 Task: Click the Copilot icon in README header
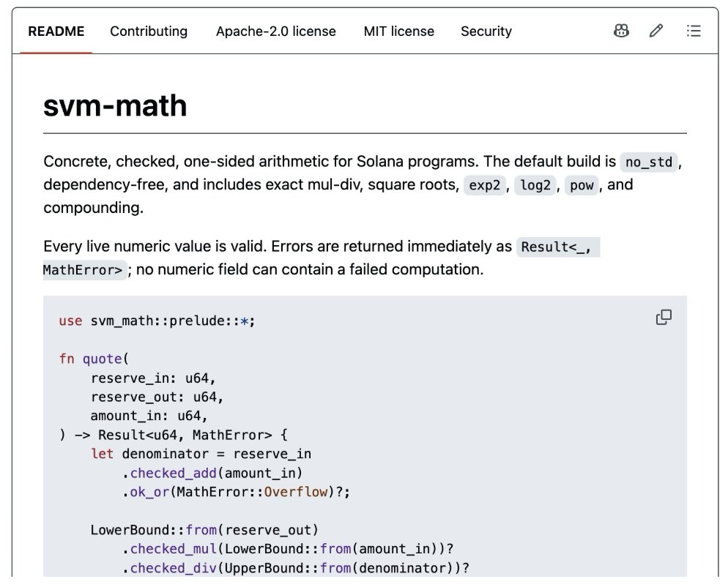621,31
